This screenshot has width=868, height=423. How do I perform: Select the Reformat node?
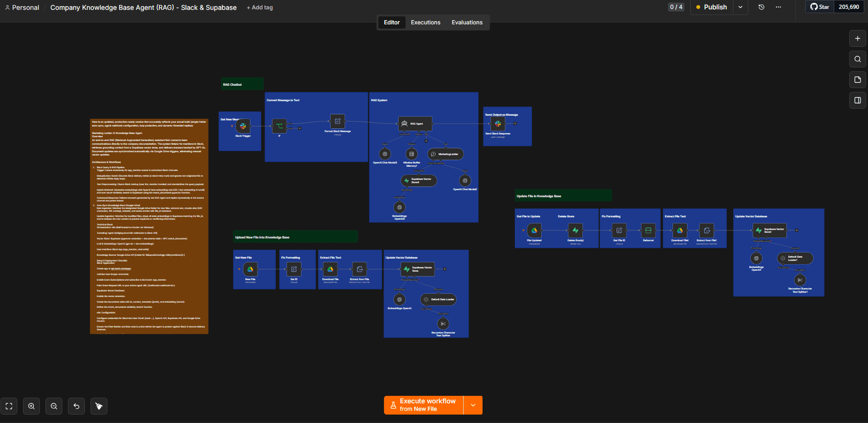coord(648,230)
